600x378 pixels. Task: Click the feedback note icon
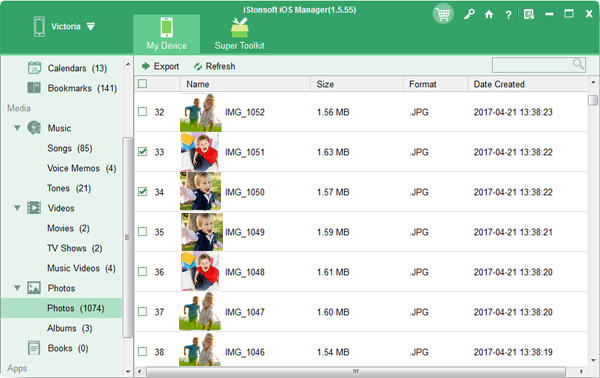point(529,15)
